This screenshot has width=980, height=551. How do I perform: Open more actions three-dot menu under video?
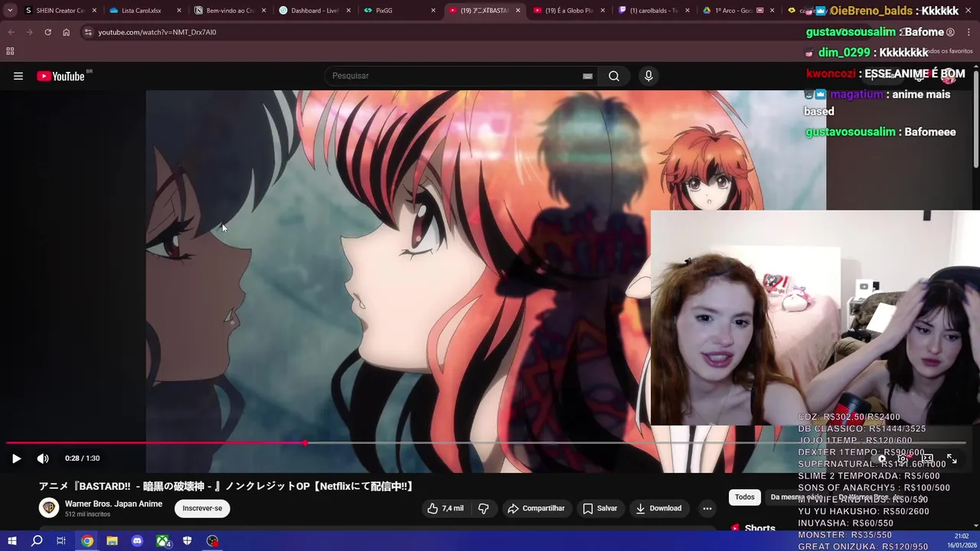coord(707,508)
